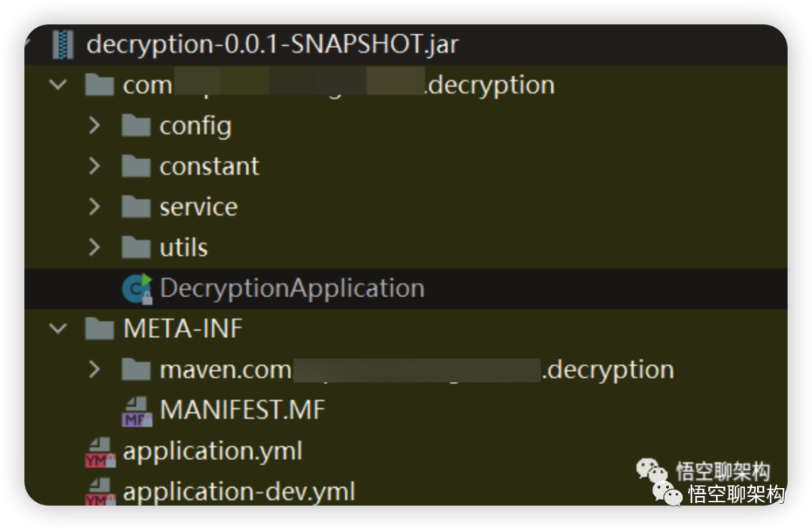Click the constant folder icon
The height and width of the screenshot is (530, 812).
click(136, 166)
